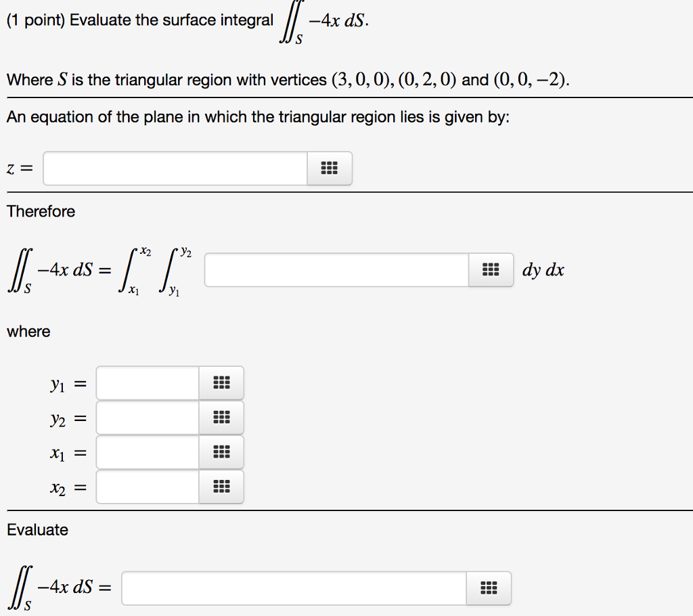
Task: Open the equation editor for the z field
Action: click(x=330, y=168)
